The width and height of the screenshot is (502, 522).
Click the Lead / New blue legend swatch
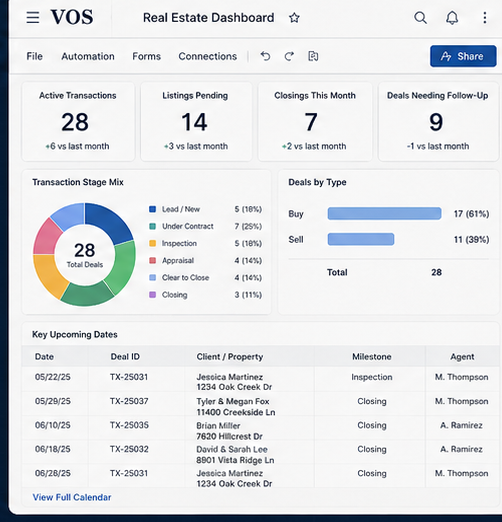click(x=152, y=209)
